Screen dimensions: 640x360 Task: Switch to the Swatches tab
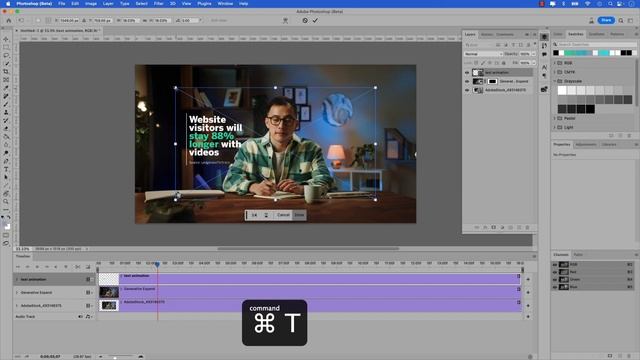(x=576, y=34)
